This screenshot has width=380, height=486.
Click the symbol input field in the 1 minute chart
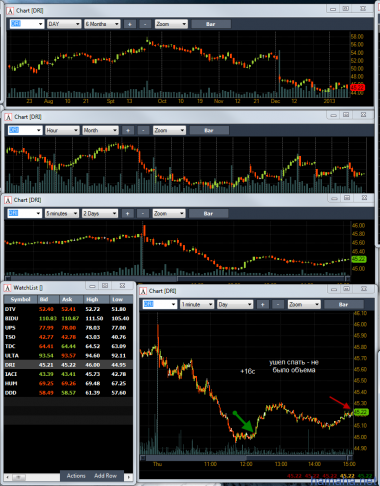click(x=159, y=304)
